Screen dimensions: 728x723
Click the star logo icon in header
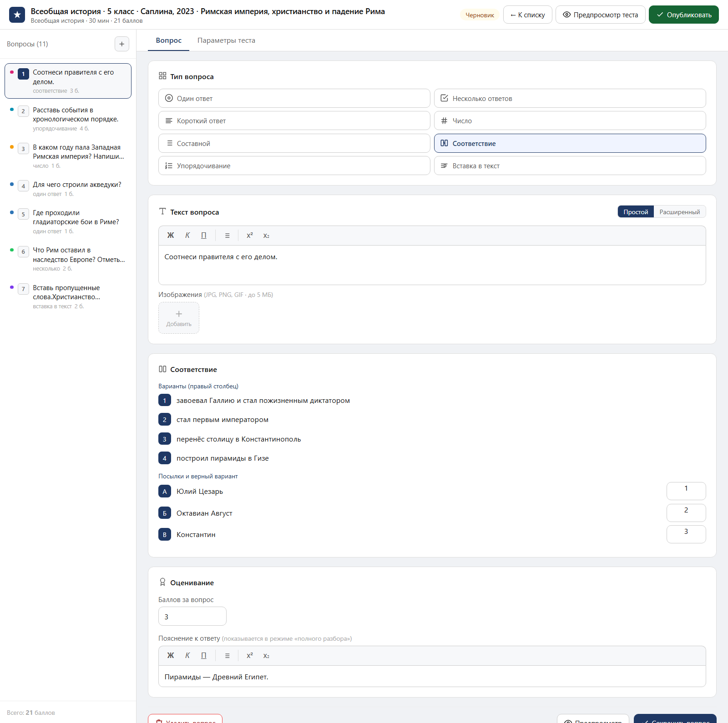click(17, 15)
